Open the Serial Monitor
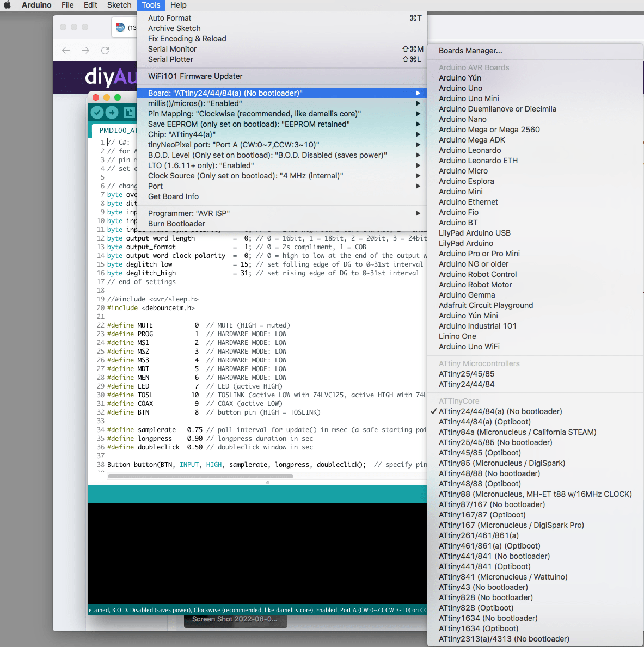Screen dimensions: 644x647 point(282,49)
